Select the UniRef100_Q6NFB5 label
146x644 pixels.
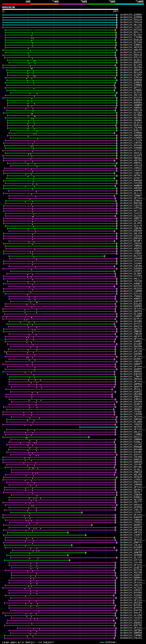click(x=131, y=553)
